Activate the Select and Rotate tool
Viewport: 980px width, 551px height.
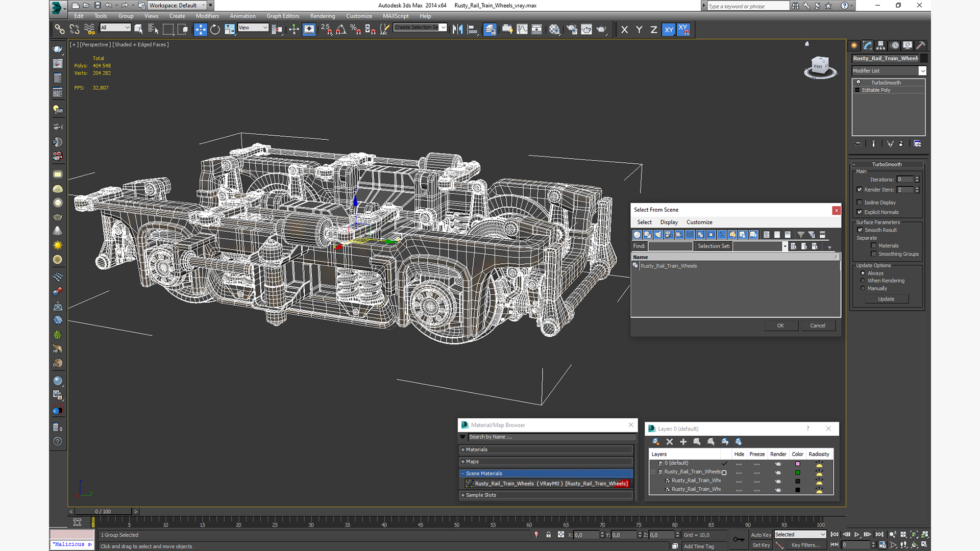tap(215, 30)
